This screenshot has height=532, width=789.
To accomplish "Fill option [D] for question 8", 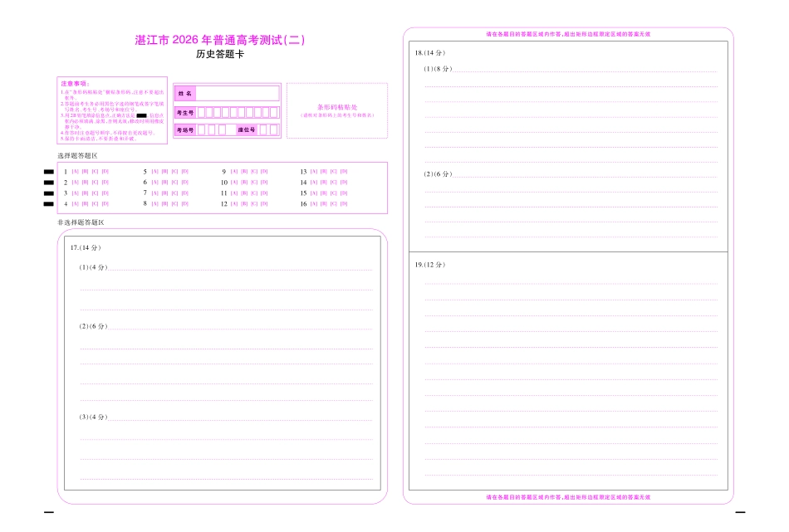I will pos(184,203).
